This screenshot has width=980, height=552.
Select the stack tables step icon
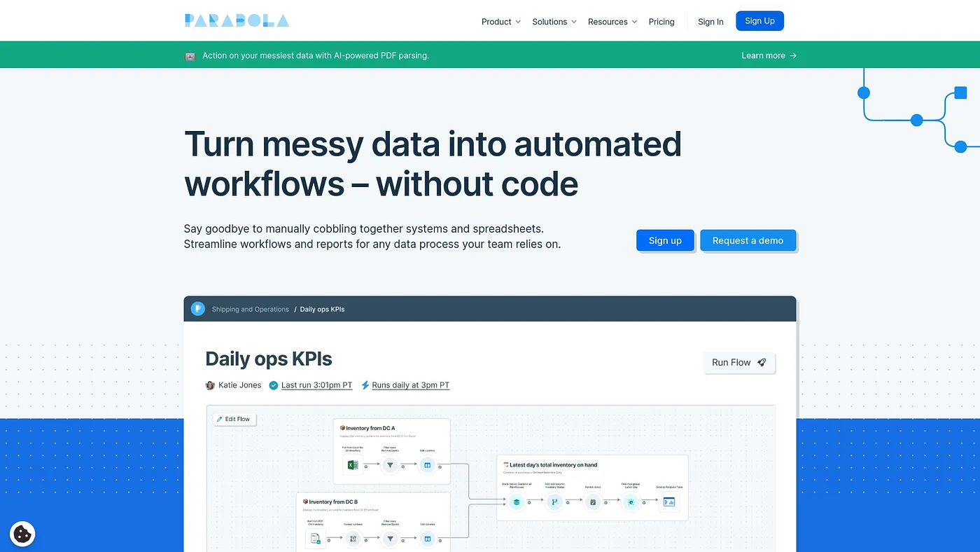[517, 502]
